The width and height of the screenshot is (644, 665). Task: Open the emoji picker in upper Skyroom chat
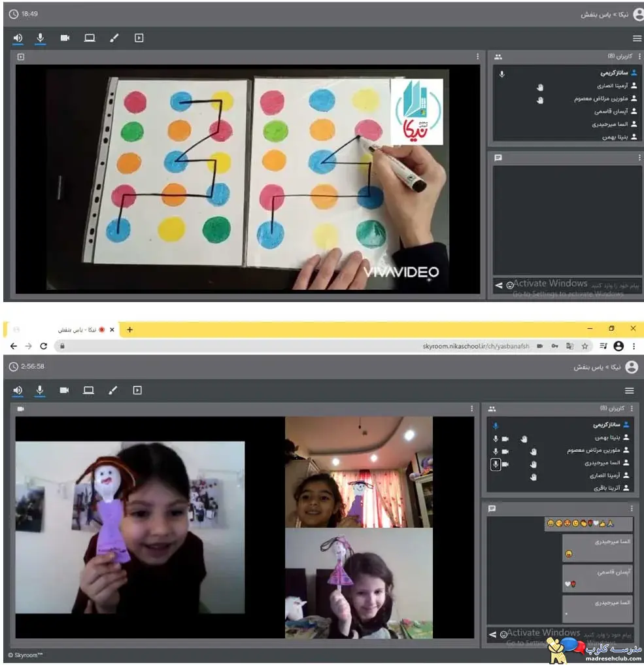(510, 286)
